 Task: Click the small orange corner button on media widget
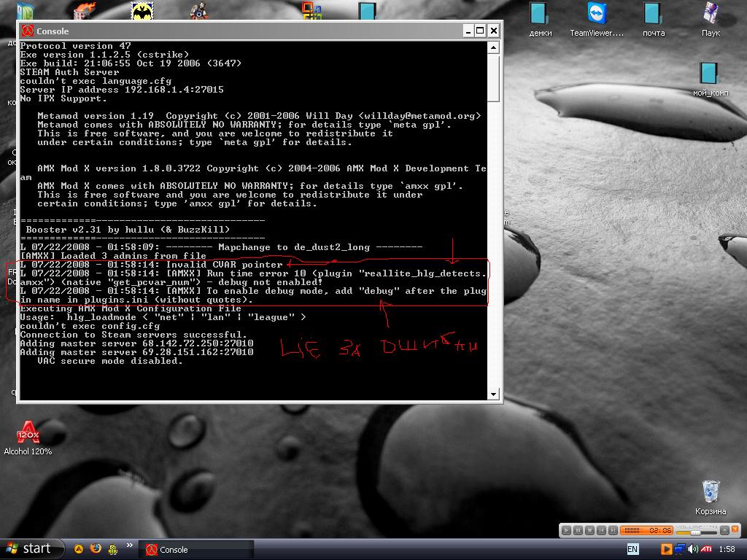click(735, 529)
